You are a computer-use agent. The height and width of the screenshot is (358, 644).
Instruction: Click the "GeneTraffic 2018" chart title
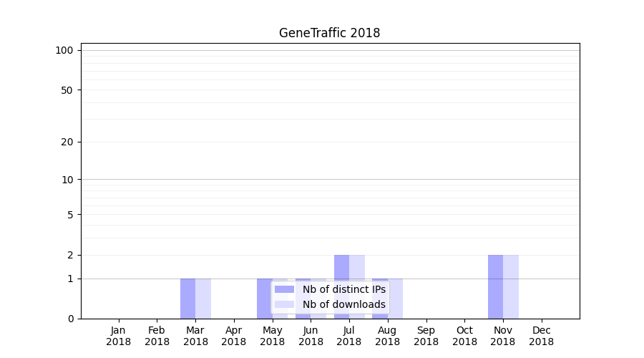[x=329, y=33]
